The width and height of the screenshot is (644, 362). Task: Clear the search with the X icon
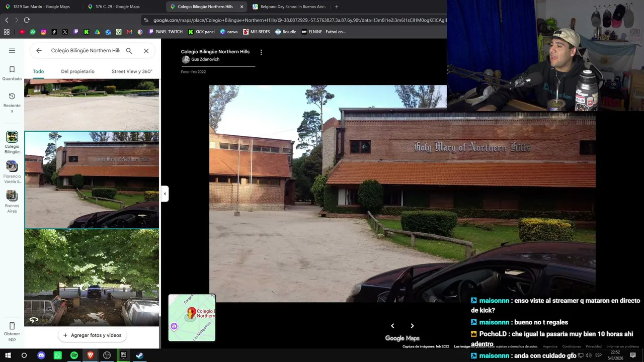pos(146,51)
